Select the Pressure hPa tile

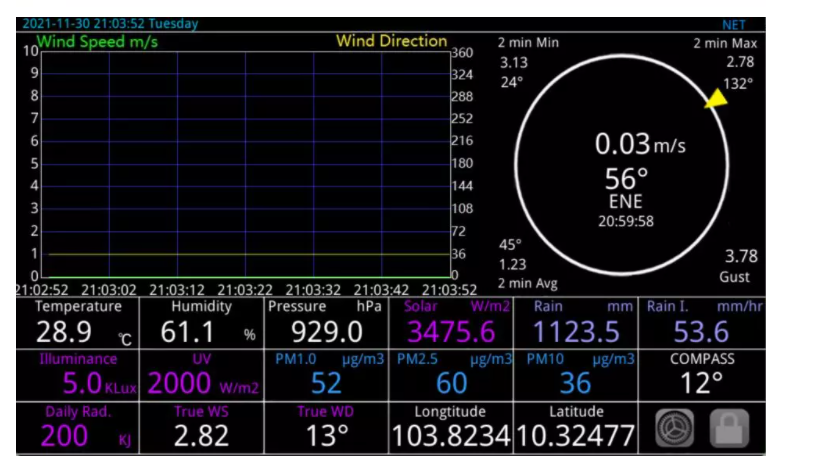coord(326,322)
